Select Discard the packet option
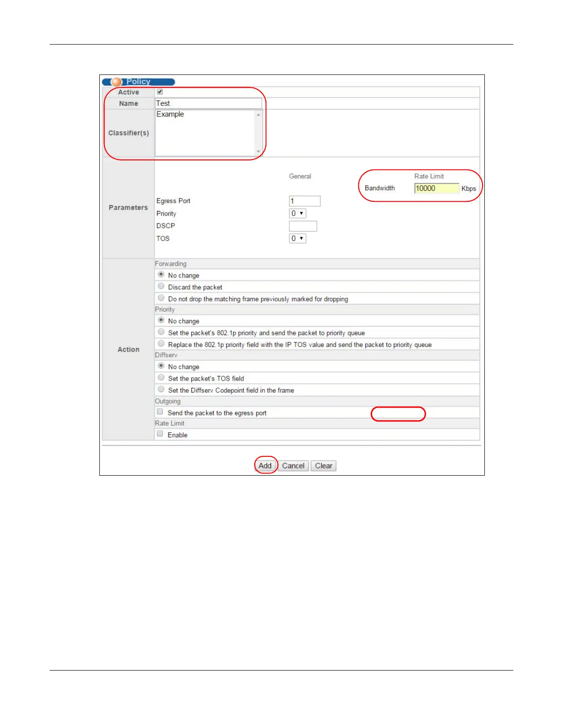This screenshot has width=563, height=728. 161,286
